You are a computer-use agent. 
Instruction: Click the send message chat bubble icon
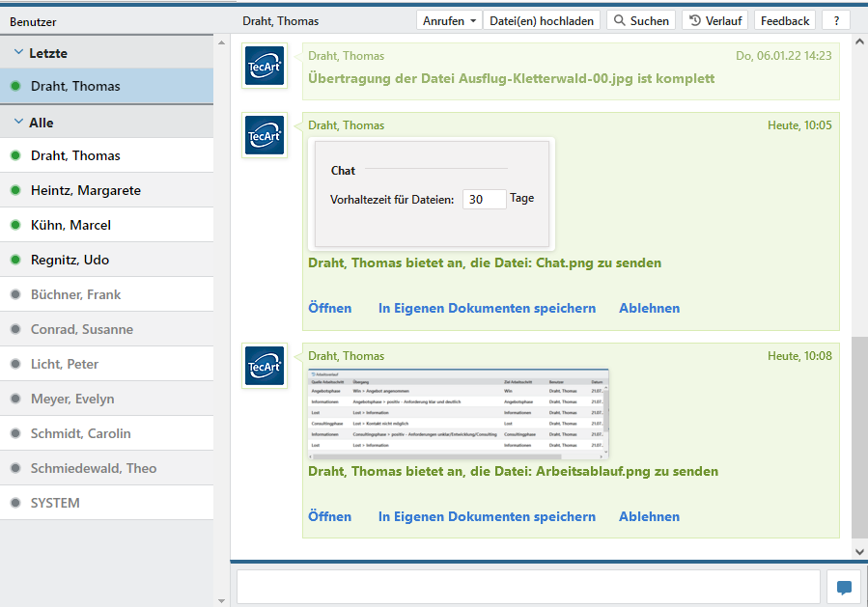(x=844, y=587)
